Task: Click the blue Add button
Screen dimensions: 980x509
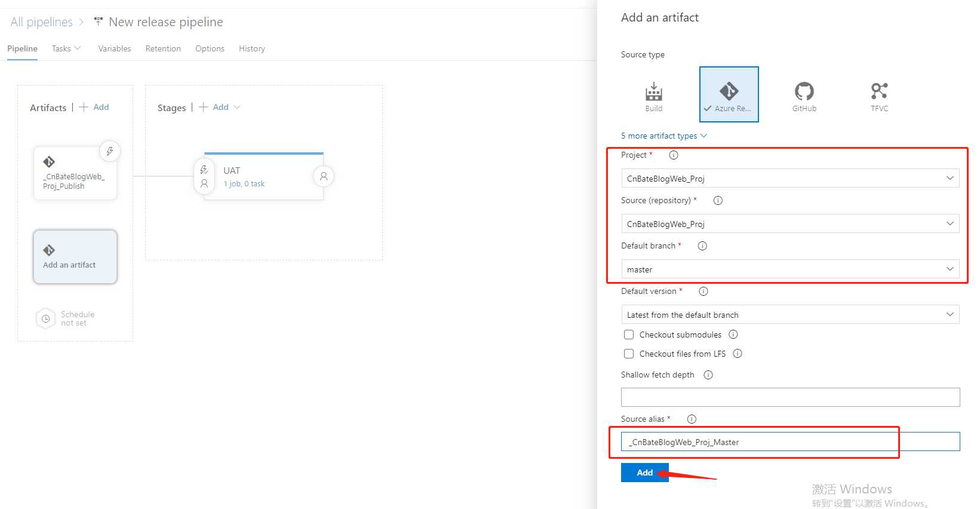Action: (644, 473)
